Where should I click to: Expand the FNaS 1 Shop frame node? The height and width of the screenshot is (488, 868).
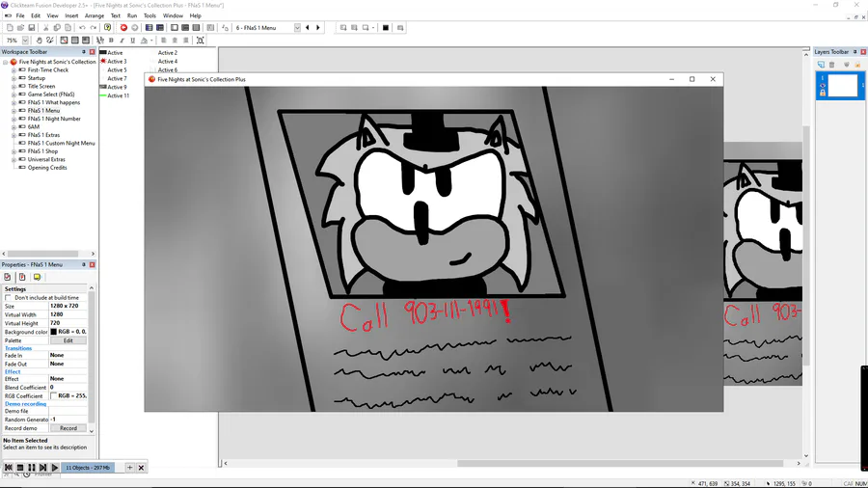14,151
